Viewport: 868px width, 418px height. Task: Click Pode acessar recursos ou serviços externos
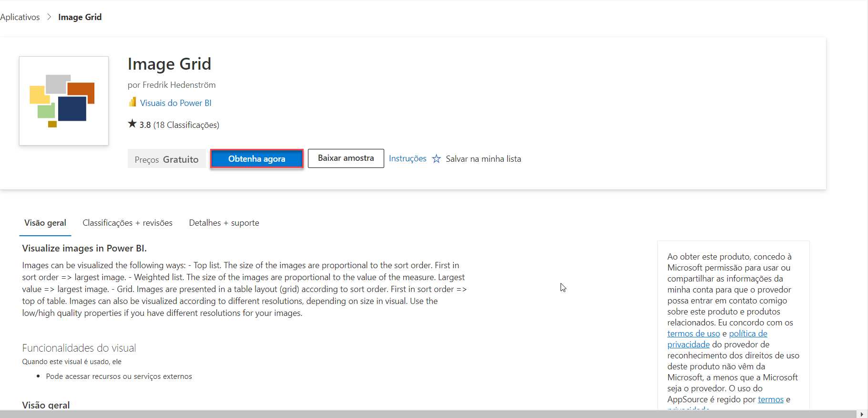(x=119, y=376)
